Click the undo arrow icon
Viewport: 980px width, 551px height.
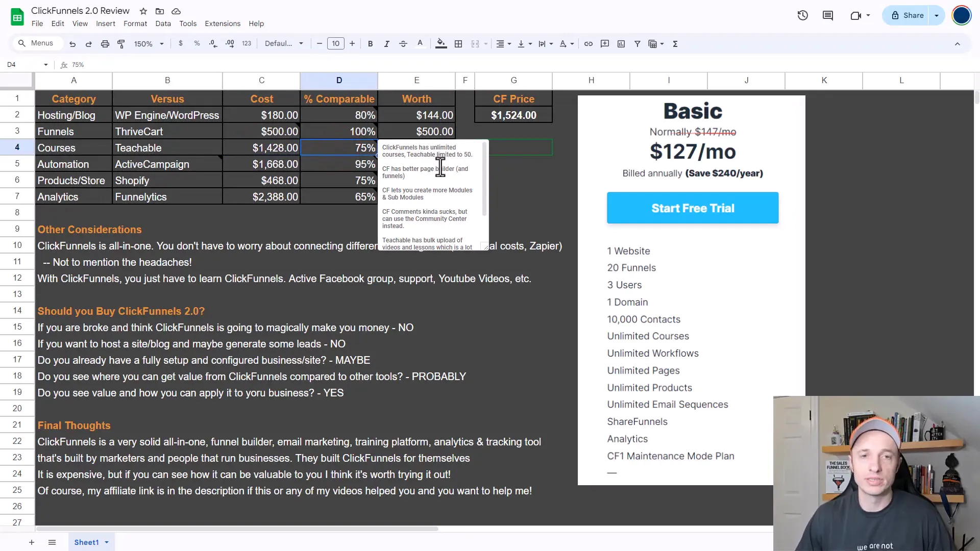(x=72, y=44)
